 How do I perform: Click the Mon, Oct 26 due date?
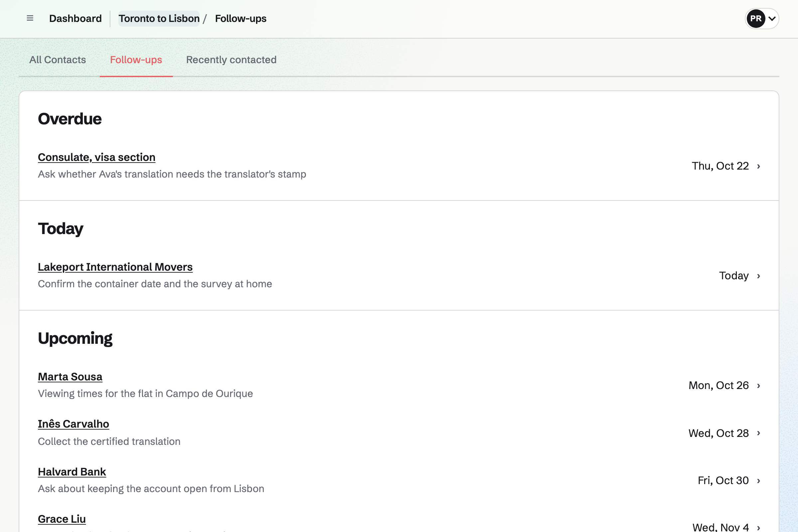coord(719,385)
